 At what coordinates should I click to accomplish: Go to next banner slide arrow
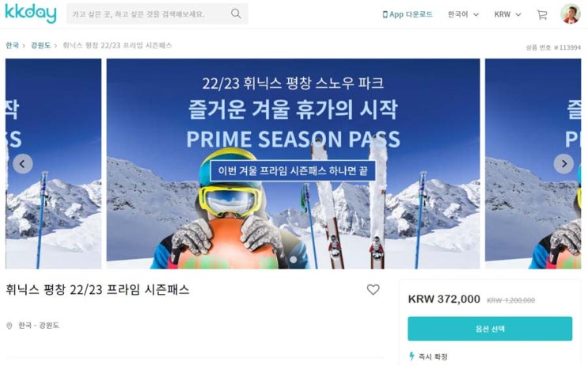click(563, 164)
